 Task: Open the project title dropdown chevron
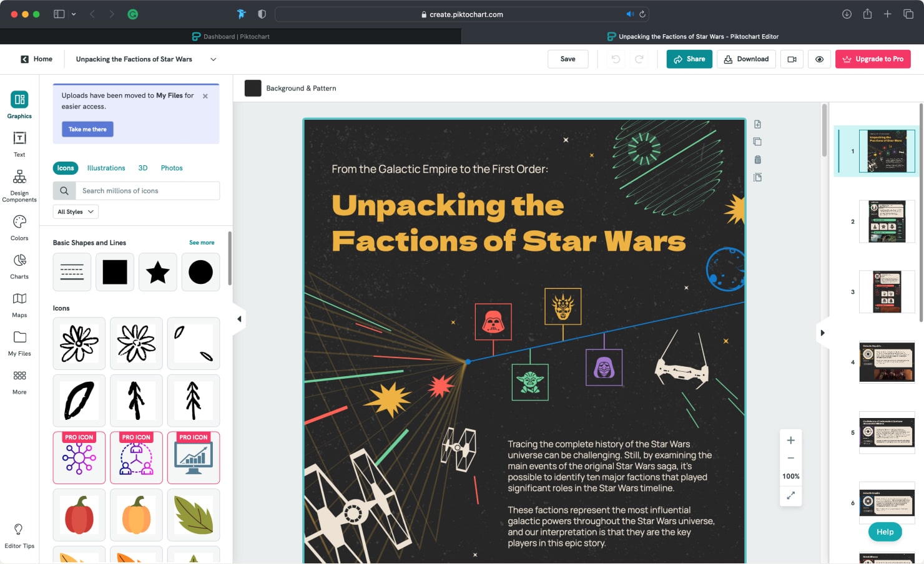[213, 59]
